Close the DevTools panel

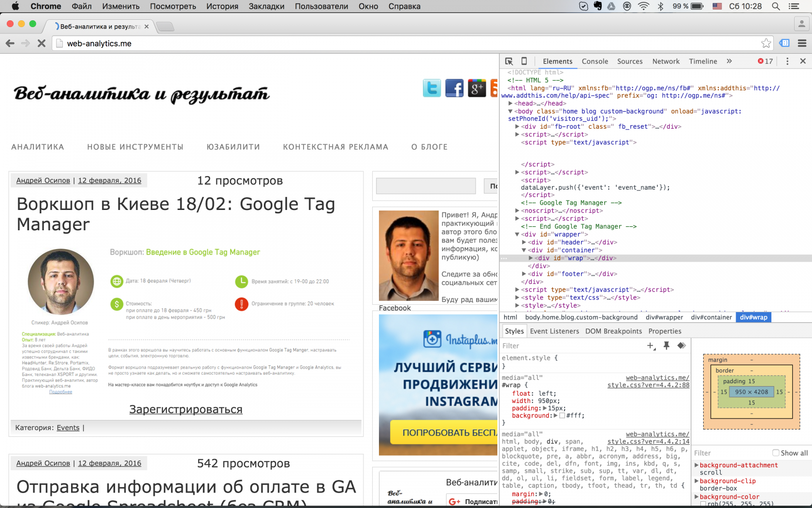803,61
